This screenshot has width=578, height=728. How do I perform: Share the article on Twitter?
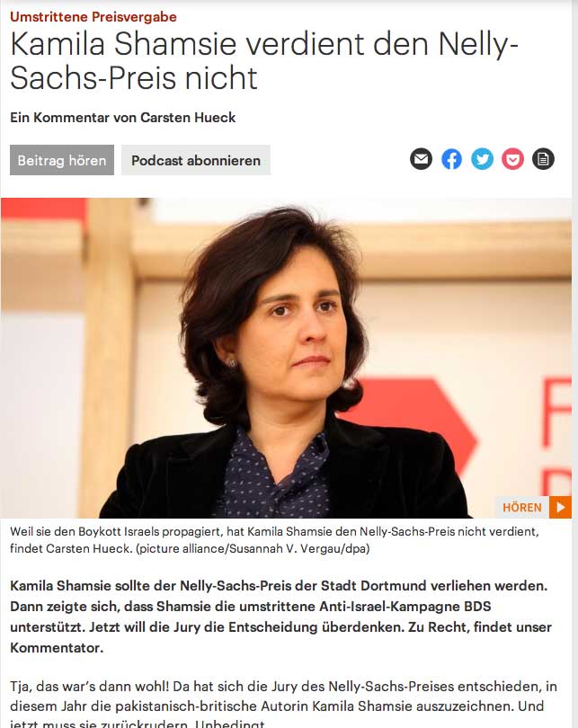482,159
